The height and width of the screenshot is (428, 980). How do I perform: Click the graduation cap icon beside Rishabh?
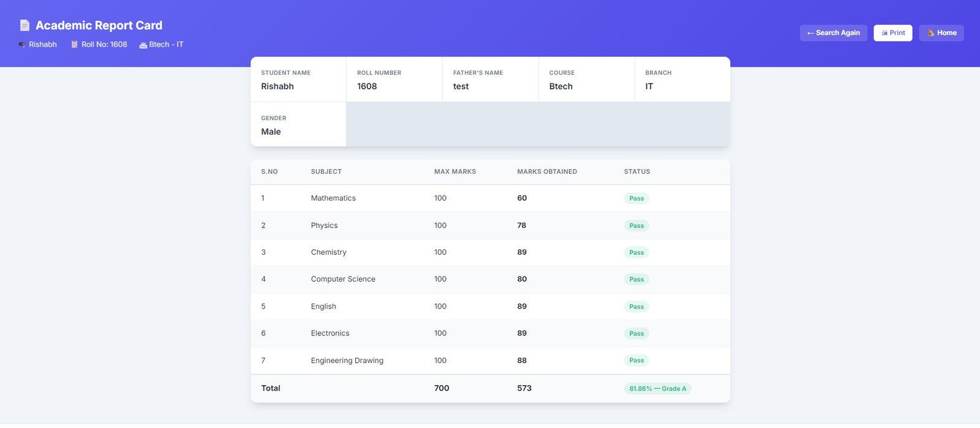click(22, 45)
